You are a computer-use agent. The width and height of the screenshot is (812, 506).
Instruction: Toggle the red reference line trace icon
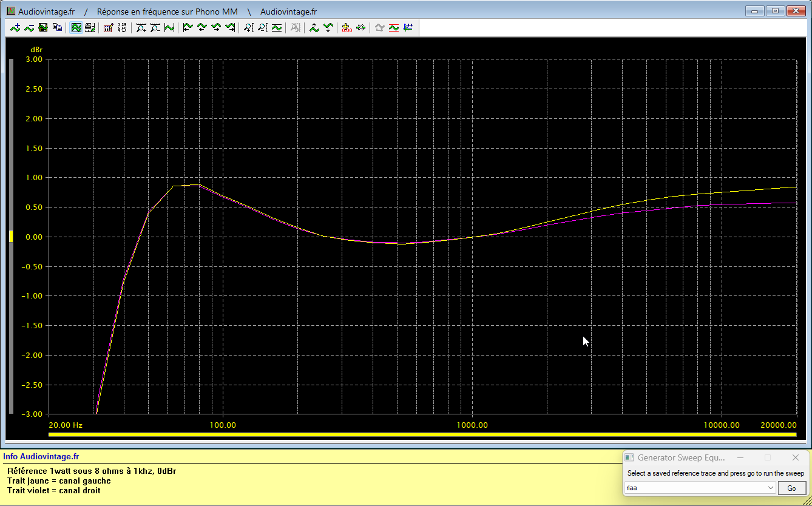point(394,27)
